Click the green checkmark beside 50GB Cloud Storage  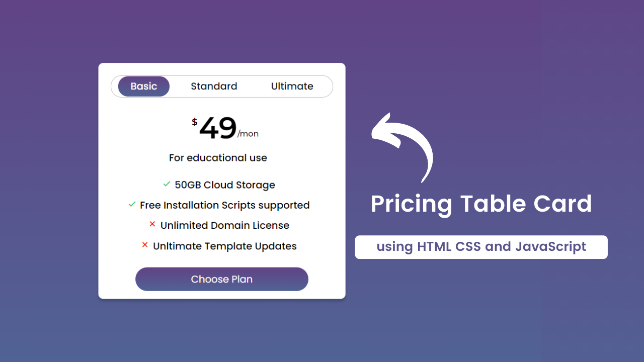(167, 184)
